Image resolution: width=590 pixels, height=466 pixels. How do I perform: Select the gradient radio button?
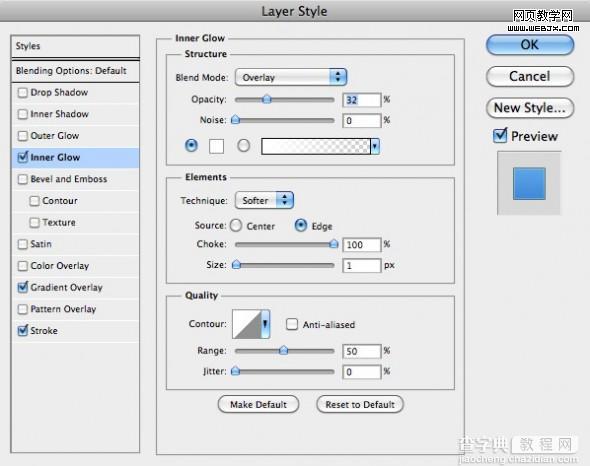coord(243,145)
